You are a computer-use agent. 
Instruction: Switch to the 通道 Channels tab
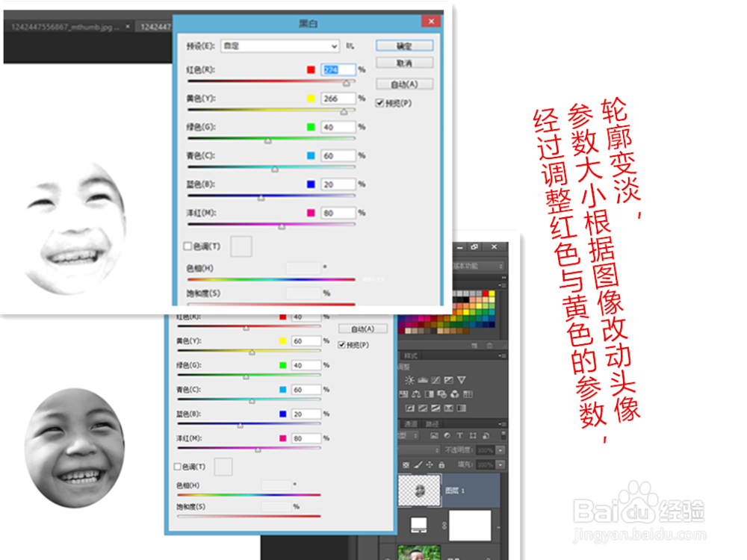coord(412,424)
